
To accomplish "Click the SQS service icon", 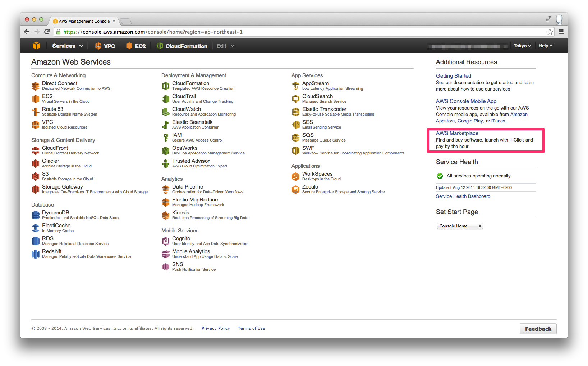I will point(295,138).
